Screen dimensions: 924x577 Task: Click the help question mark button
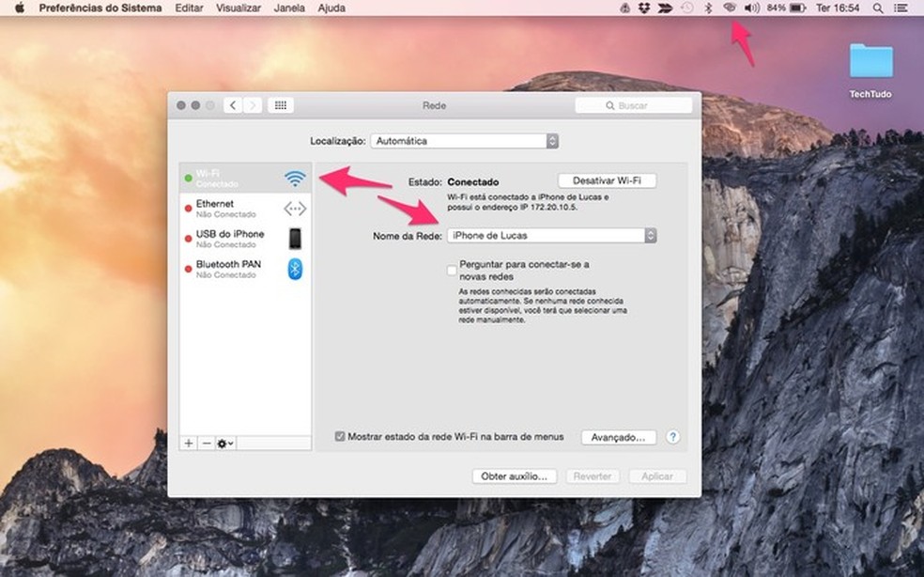(672, 437)
